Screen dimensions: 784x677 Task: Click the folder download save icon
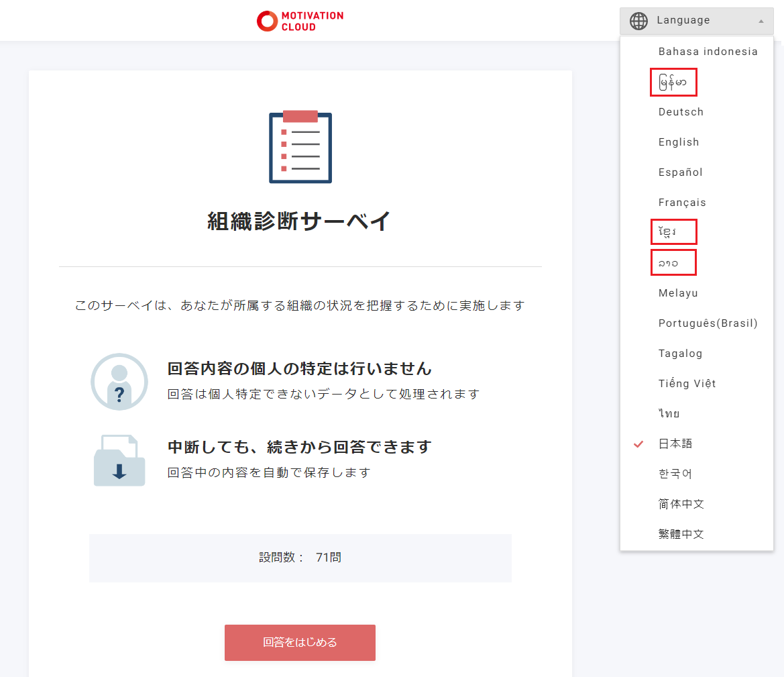(x=119, y=461)
